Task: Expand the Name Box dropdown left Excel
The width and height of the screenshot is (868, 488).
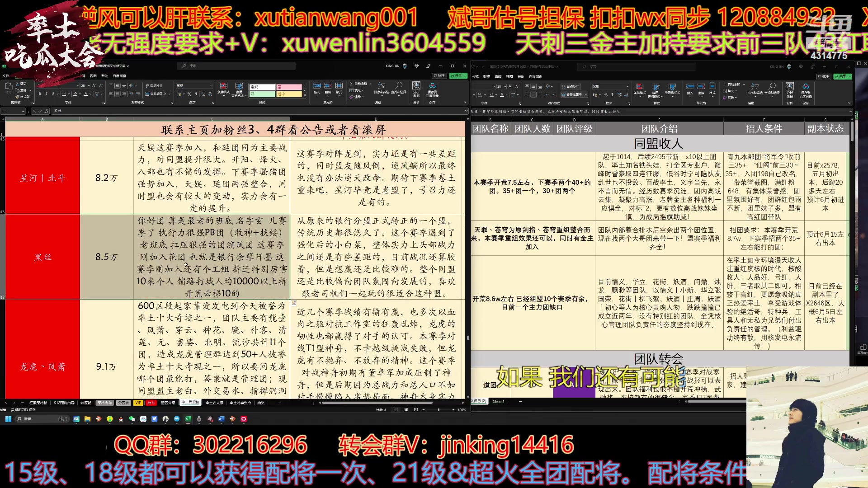Action: point(23,111)
